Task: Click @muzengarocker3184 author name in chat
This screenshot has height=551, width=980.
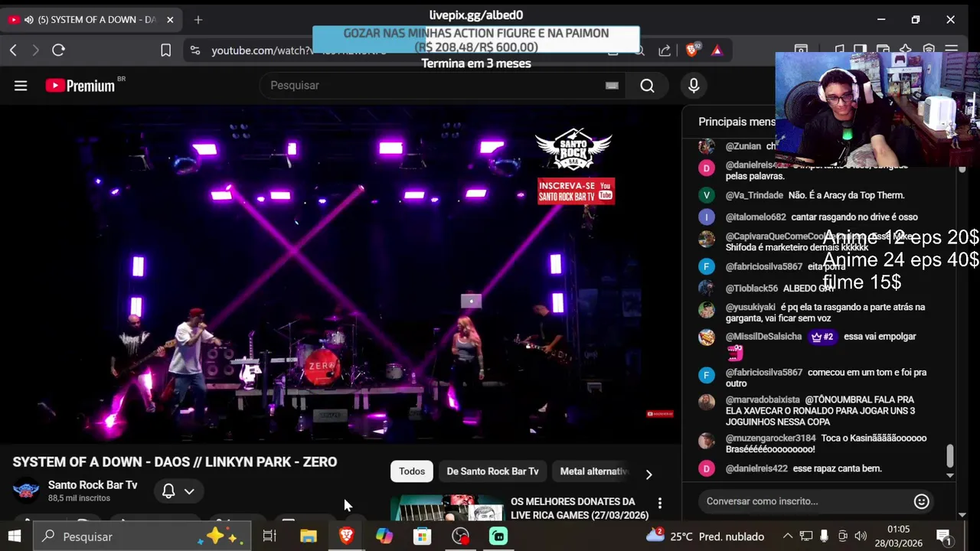Action: click(x=770, y=439)
